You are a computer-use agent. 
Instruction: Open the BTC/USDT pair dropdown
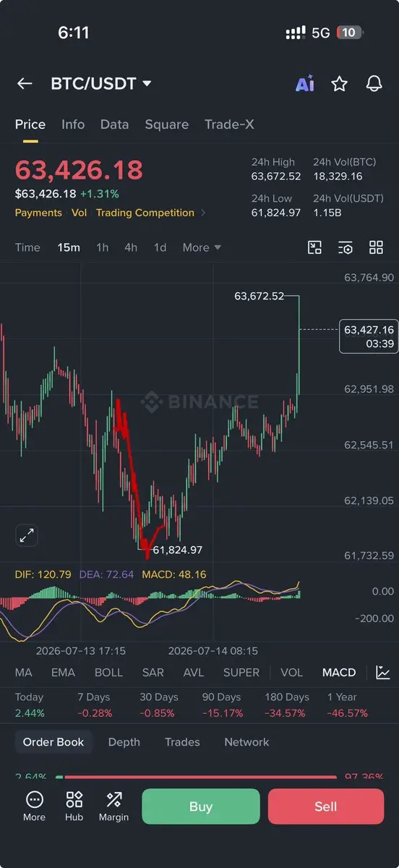tap(101, 84)
